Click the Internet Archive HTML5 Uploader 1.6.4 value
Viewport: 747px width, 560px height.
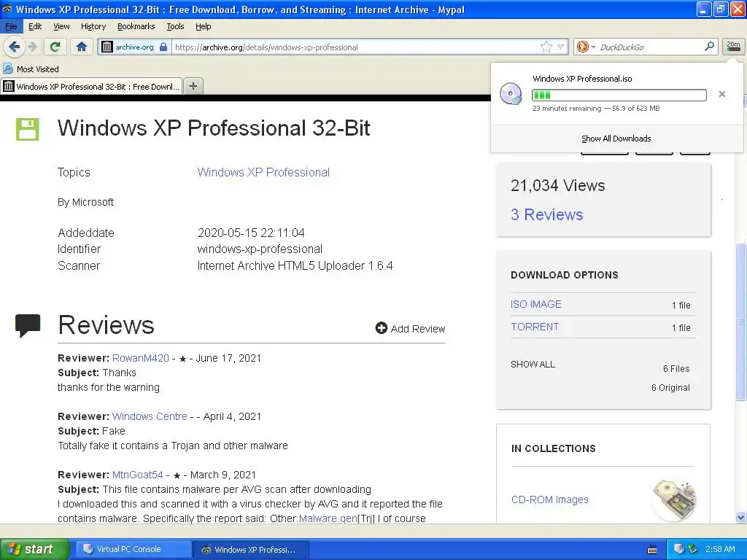click(x=295, y=265)
